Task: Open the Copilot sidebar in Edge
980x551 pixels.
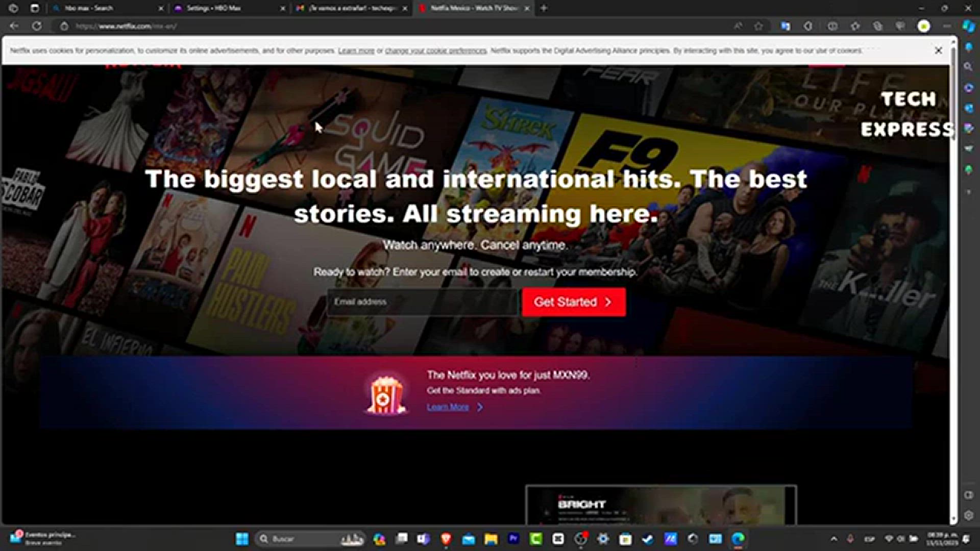Action: (969, 26)
